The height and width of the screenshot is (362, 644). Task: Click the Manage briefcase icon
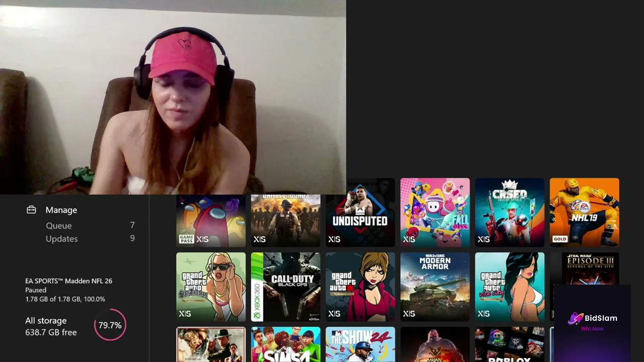[x=31, y=210]
